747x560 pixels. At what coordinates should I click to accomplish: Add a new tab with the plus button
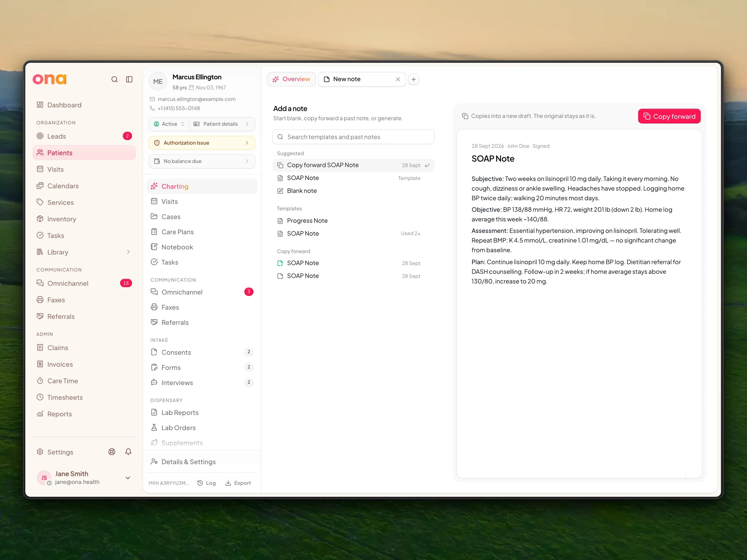tap(414, 79)
